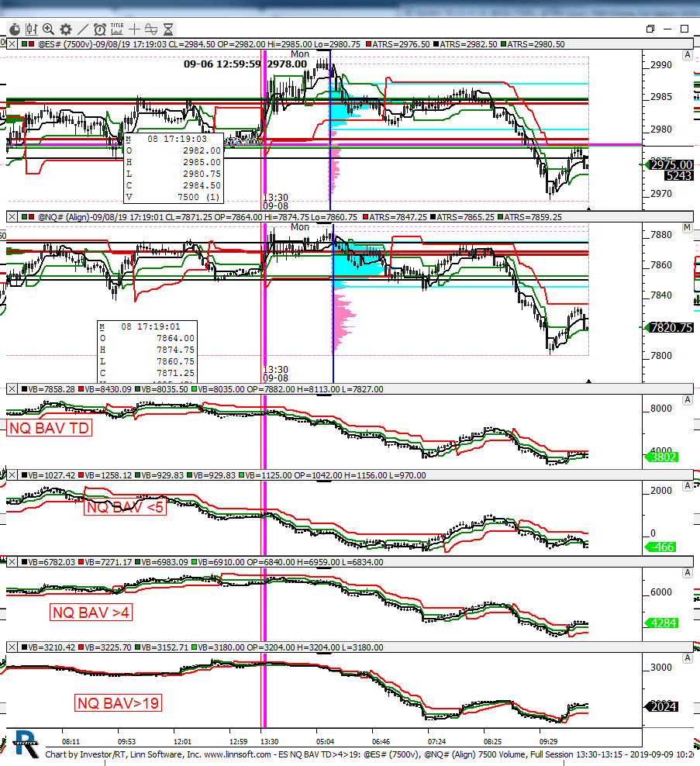Toggle A scale button on NQ BAV>19 pane
This screenshot has height=766, width=700.
688,658
